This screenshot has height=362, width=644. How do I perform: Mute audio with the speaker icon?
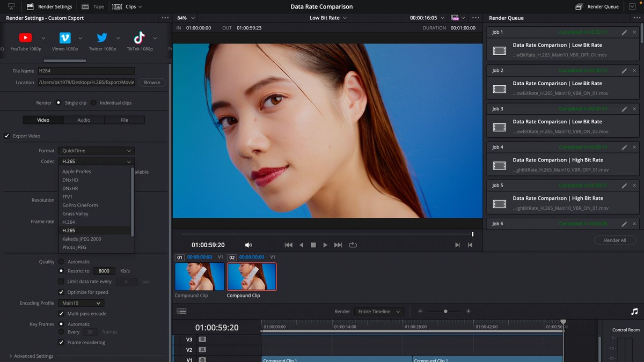pyautogui.click(x=248, y=245)
